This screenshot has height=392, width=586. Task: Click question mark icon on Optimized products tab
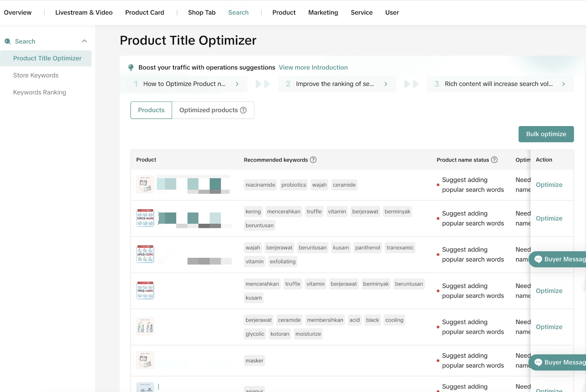tap(243, 110)
